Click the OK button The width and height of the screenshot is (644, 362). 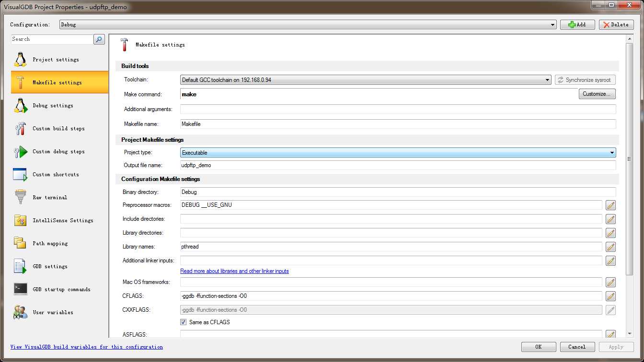click(539, 347)
